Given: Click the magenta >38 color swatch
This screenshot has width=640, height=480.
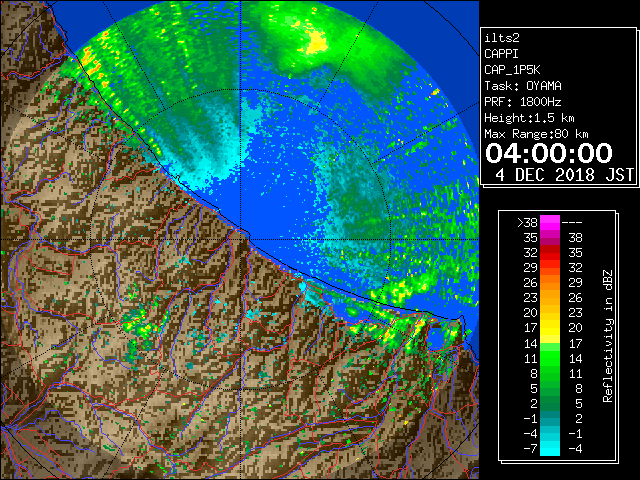Looking at the screenshot, I should point(550,223).
